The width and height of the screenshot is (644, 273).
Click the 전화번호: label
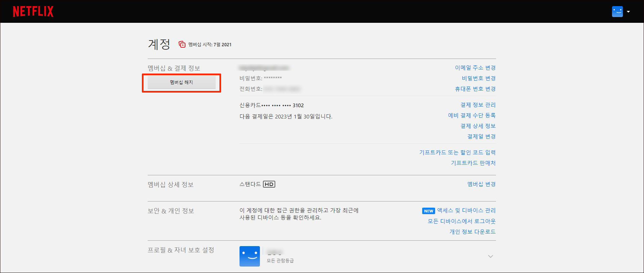click(251, 89)
